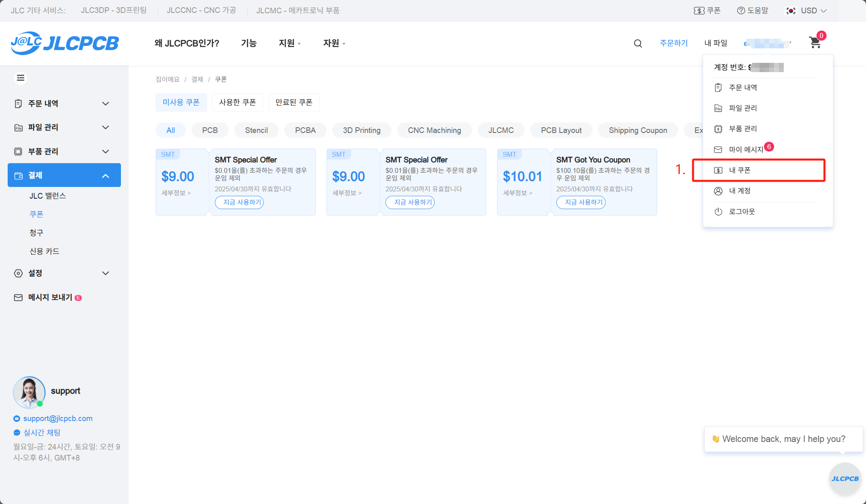Switch to the 사용한 쿠폰 tab
Image resolution: width=866 pixels, height=504 pixels.
[x=237, y=102]
